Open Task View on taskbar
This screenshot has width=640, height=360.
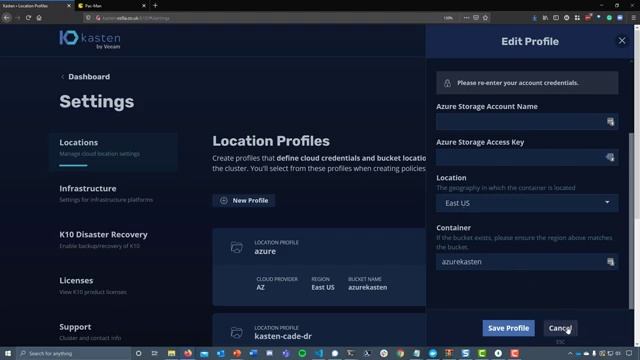point(155,353)
